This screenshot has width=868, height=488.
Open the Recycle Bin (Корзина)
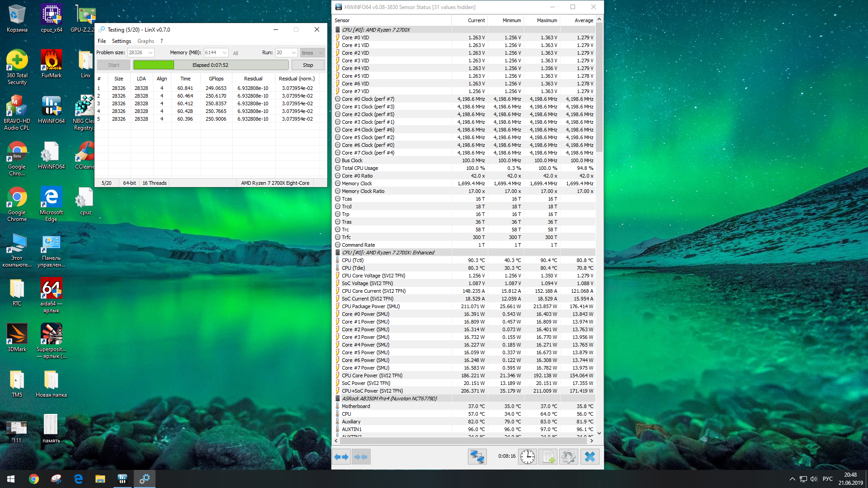17,18
